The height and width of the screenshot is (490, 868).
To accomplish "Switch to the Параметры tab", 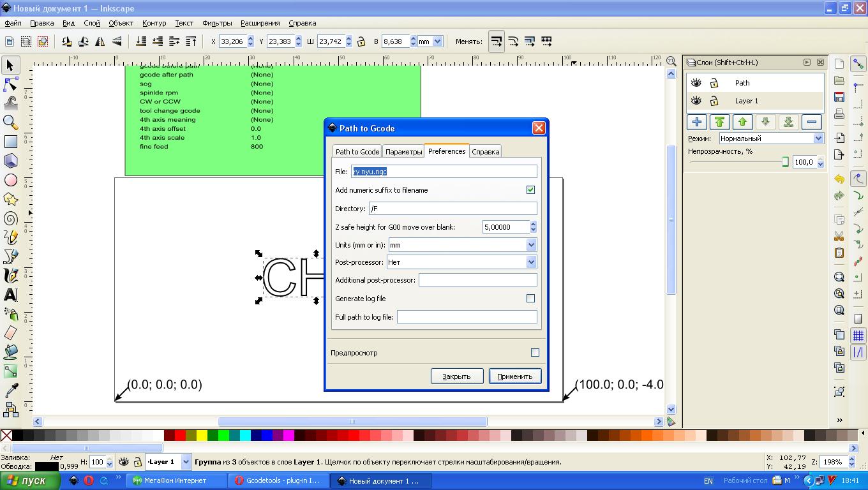I will [x=403, y=152].
